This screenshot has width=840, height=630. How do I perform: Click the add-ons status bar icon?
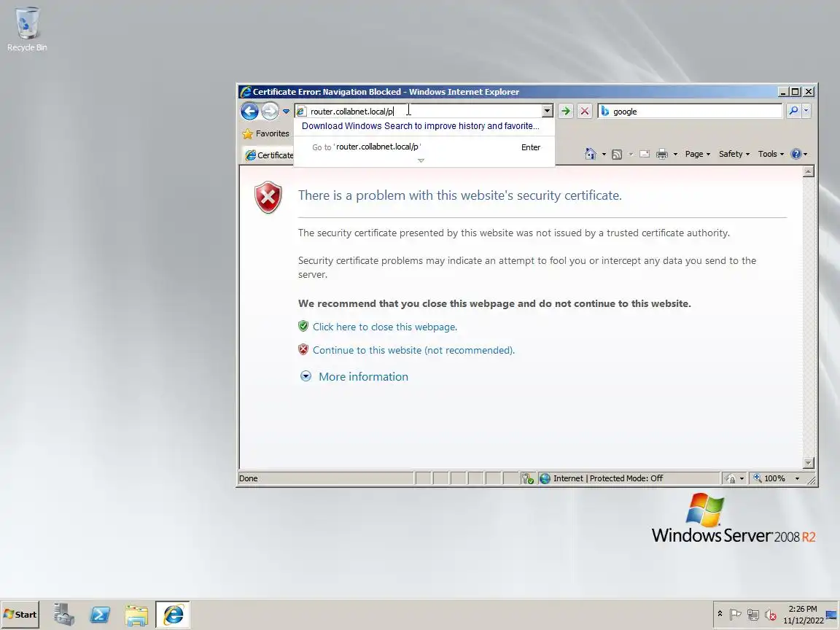tap(528, 478)
